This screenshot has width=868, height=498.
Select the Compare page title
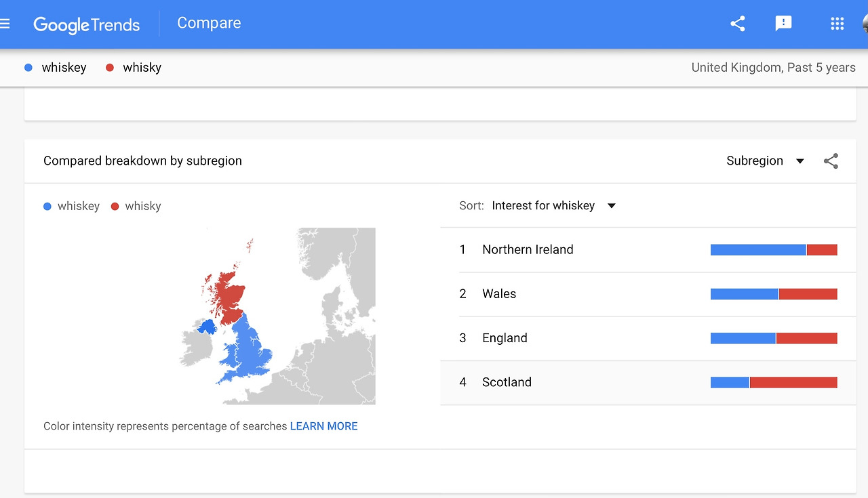point(209,23)
